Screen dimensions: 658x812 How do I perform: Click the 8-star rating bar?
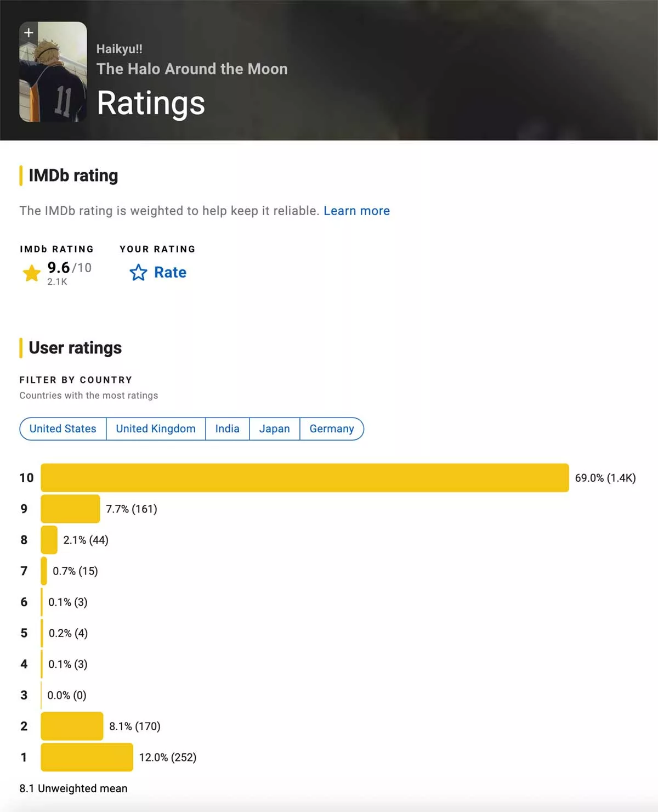pyautogui.click(x=49, y=540)
